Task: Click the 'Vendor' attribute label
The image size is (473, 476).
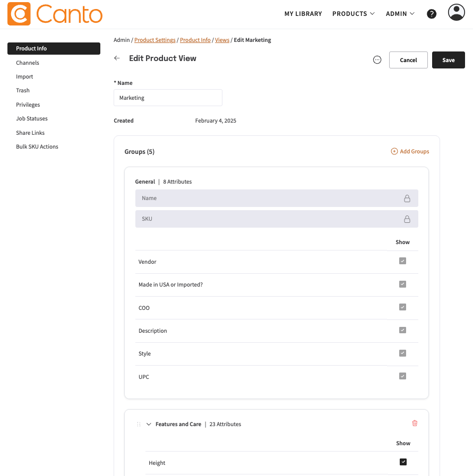Action: (x=147, y=262)
